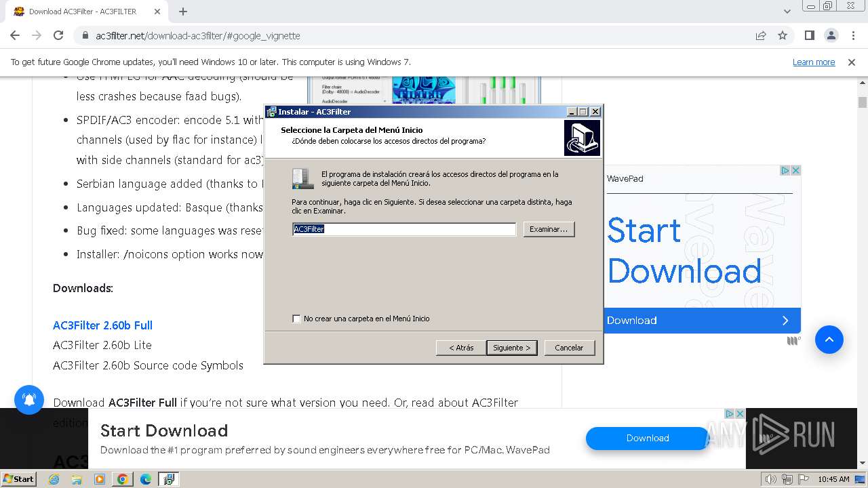Open the Windows Start menu

click(18, 479)
